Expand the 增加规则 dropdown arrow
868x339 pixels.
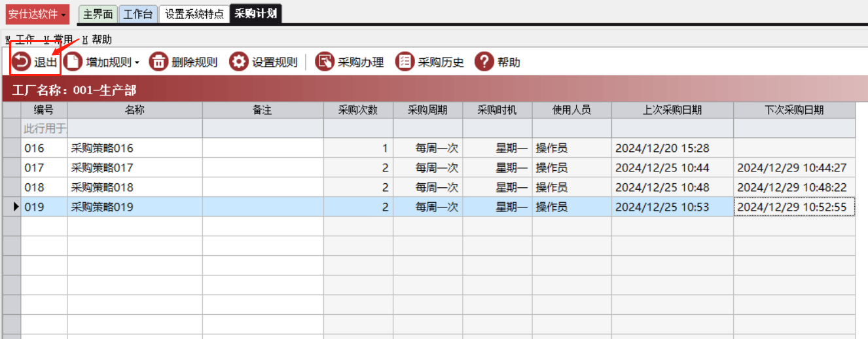click(137, 63)
